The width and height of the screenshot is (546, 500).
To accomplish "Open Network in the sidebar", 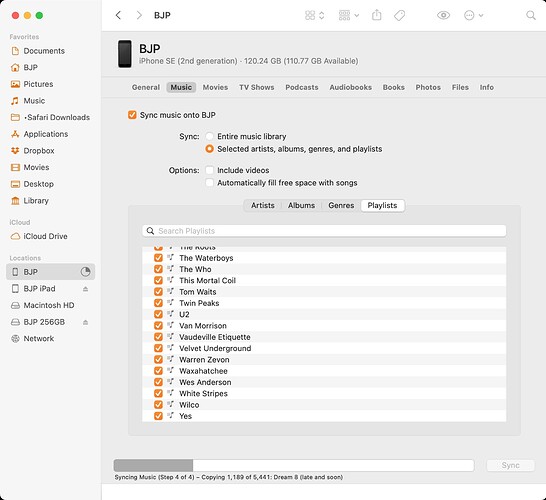I will coord(39,339).
